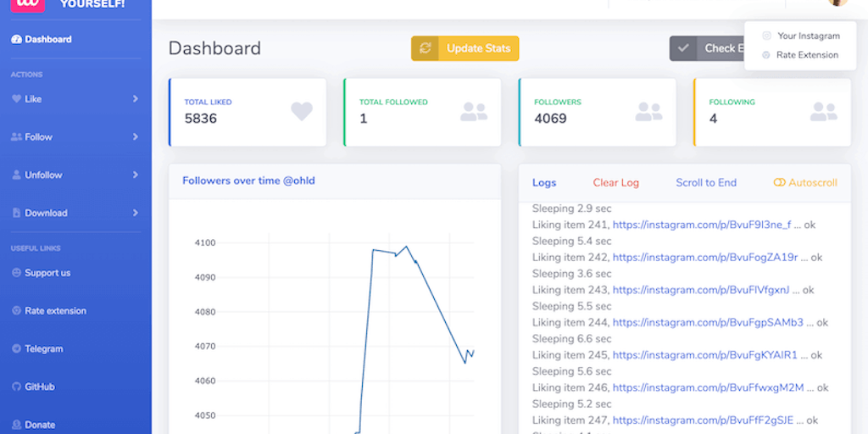
Task: Open the BvuFgKYAIR1 Instagram link
Action: tap(704, 355)
